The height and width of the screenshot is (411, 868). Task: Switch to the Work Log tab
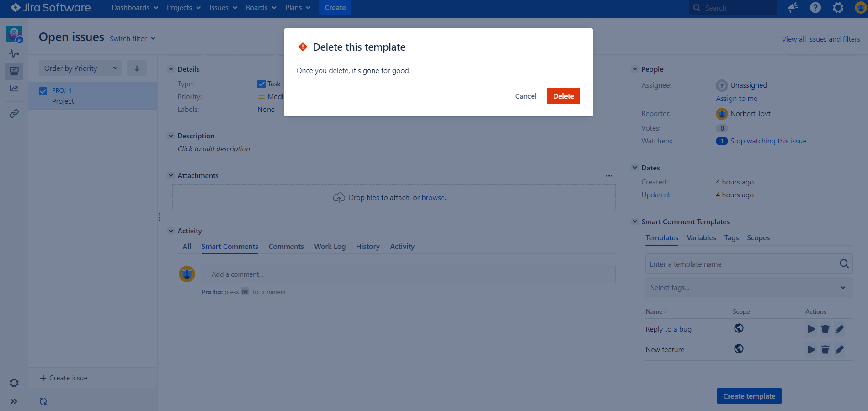330,247
